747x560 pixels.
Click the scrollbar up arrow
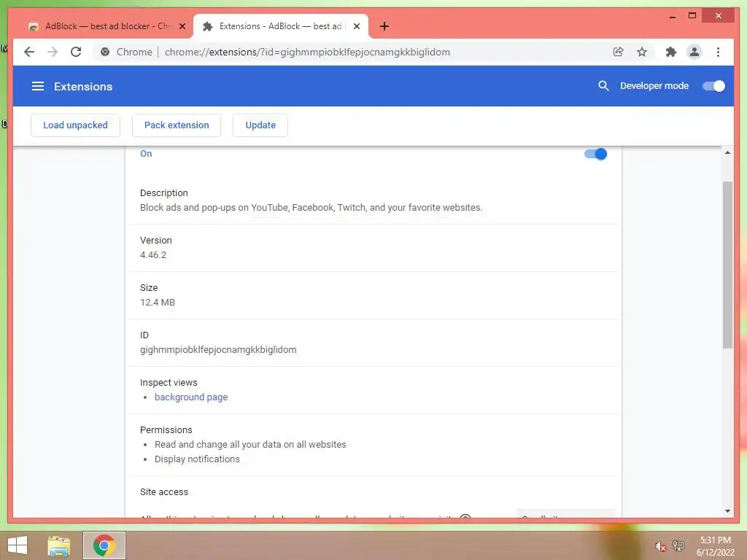727,152
